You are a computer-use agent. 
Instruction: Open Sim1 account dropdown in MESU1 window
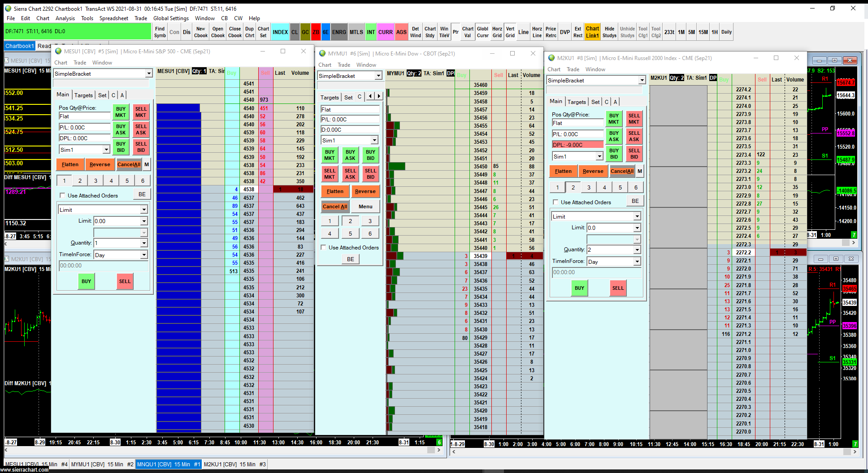(106, 150)
